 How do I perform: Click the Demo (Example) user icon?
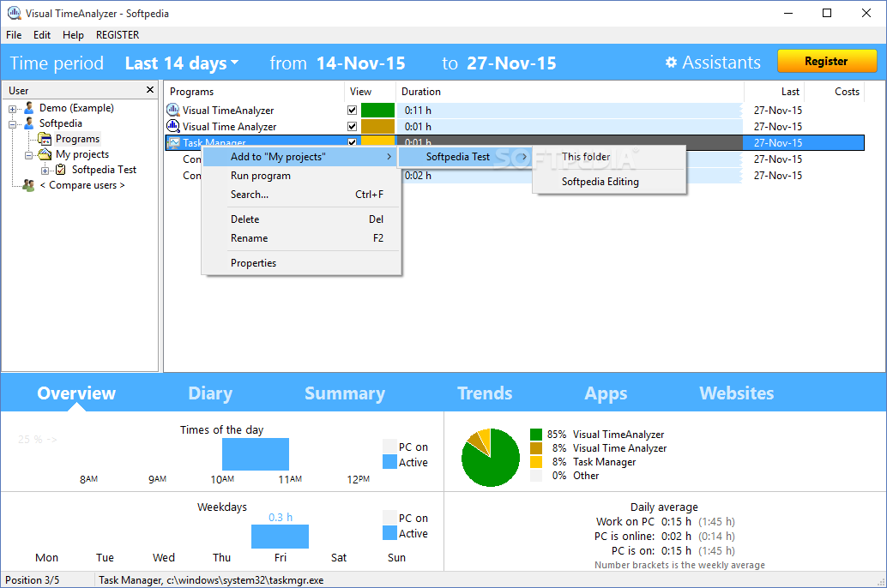29,108
